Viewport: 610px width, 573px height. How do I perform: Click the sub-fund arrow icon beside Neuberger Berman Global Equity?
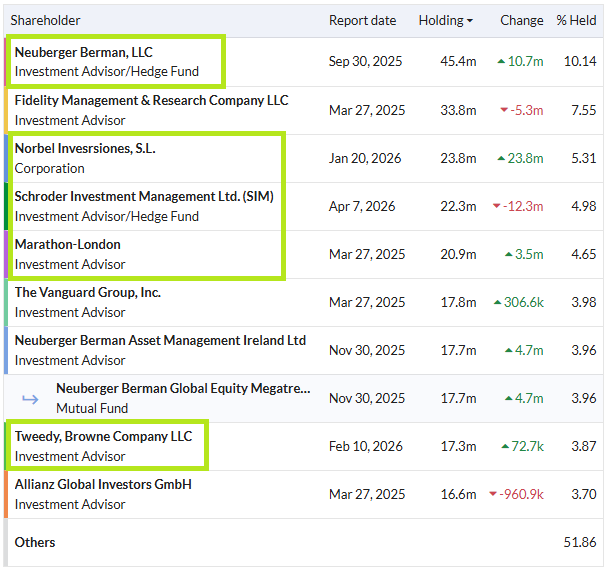click(30, 399)
